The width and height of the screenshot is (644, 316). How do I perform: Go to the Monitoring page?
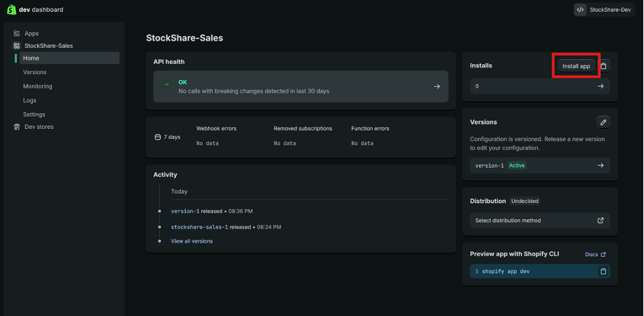pos(38,86)
